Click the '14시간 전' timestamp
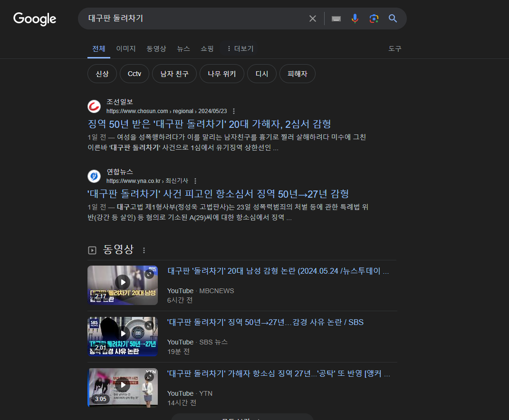The image size is (509, 420). click(x=182, y=403)
